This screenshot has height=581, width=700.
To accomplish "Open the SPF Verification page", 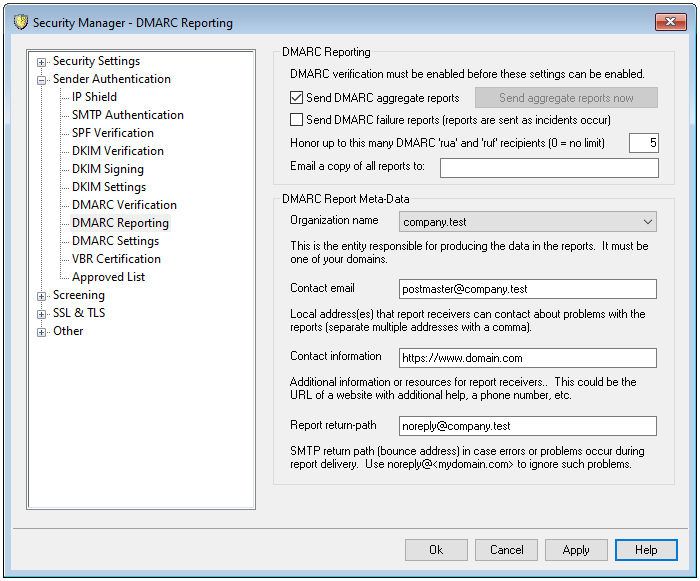I will click(112, 133).
